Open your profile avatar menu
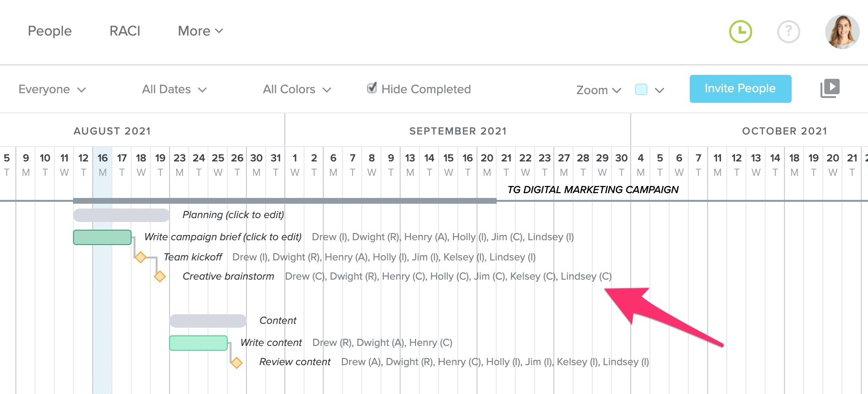This screenshot has width=868, height=394. 841,31
